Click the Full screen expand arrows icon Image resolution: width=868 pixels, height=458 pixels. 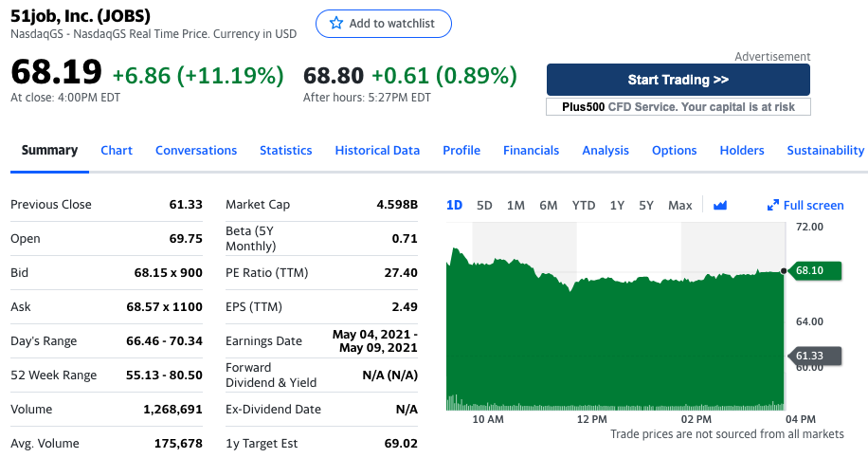click(x=773, y=206)
